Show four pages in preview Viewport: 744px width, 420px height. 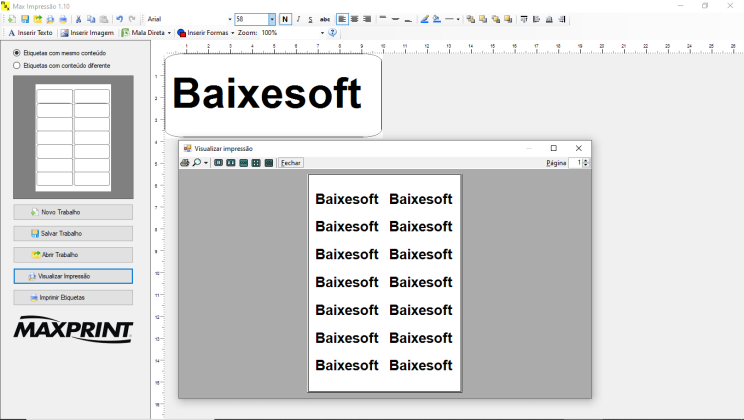pyautogui.click(x=256, y=163)
